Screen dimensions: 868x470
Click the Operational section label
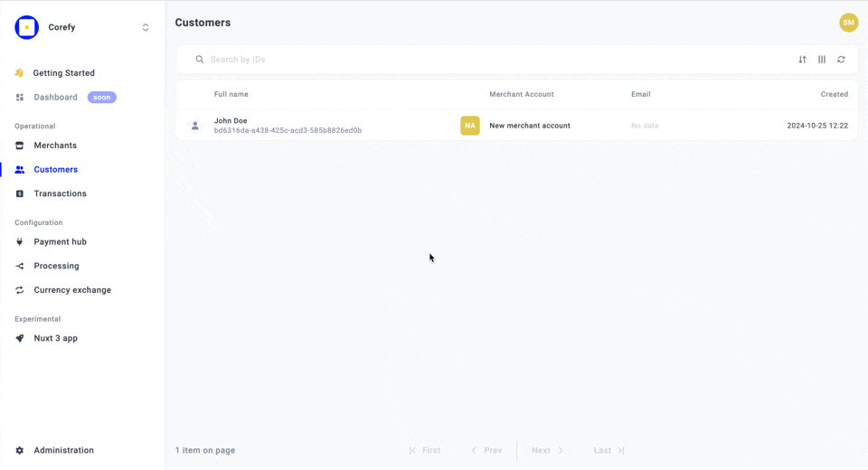(35, 127)
